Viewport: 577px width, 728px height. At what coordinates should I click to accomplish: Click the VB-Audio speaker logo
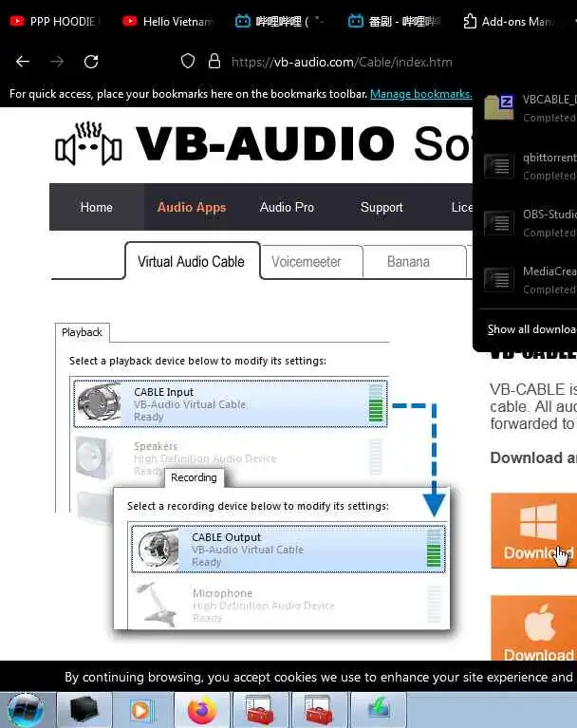point(88,143)
